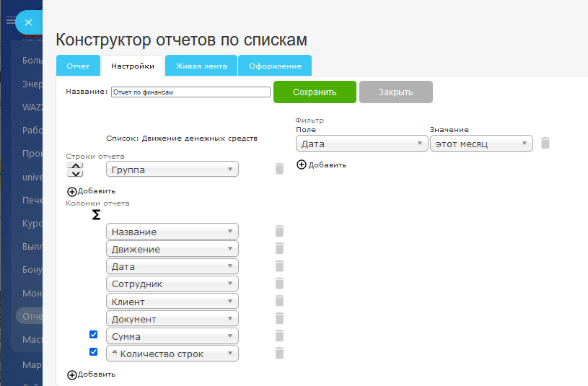Open the Группа rows dropdown
Image resolution: width=588 pixels, height=386 pixels.
tap(172, 170)
